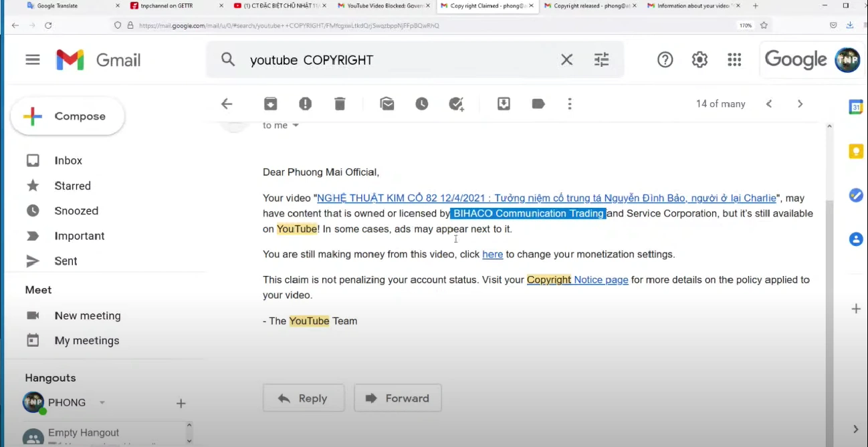Image resolution: width=868 pixels, height=447 pixels.
Task: Click the browser back arrow
Action: point(15,25)
